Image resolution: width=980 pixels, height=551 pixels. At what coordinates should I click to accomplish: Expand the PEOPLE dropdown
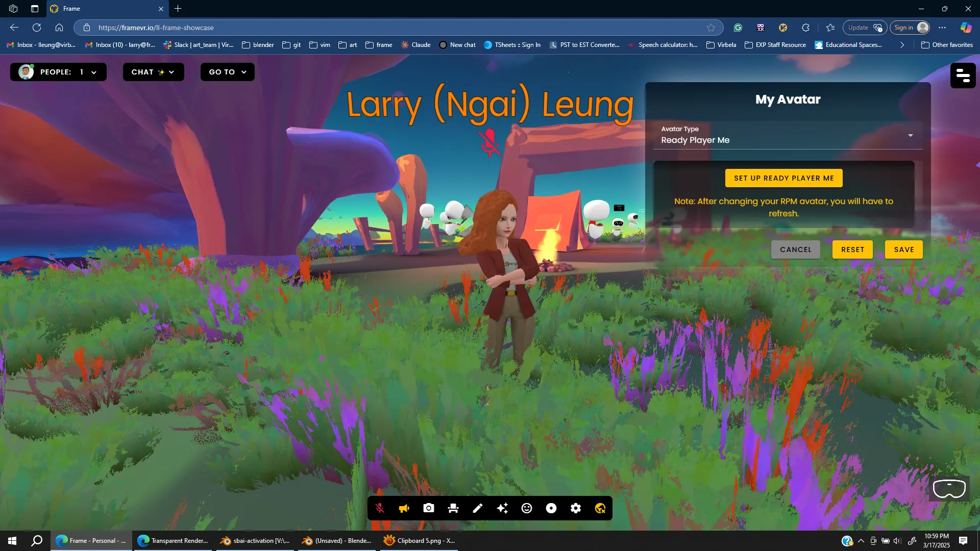58,72
